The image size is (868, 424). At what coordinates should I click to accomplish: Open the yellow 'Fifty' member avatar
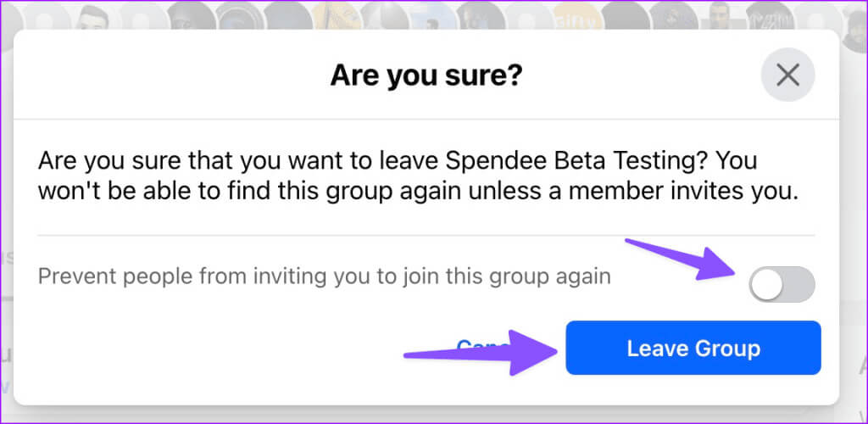[576, 15]
